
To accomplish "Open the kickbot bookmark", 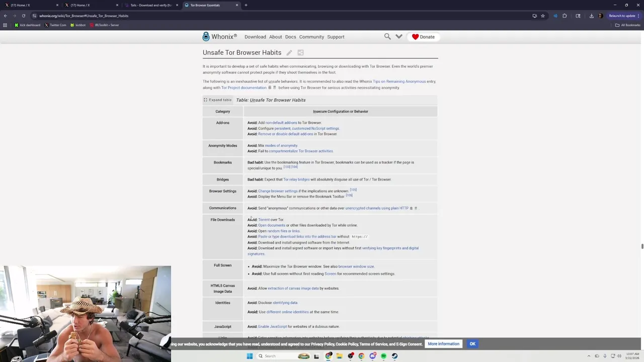I will click(78, 25).
